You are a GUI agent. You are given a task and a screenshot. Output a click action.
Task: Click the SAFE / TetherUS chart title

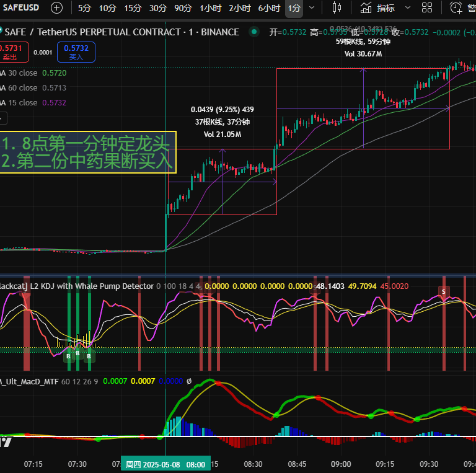click(x=121, y=32)
